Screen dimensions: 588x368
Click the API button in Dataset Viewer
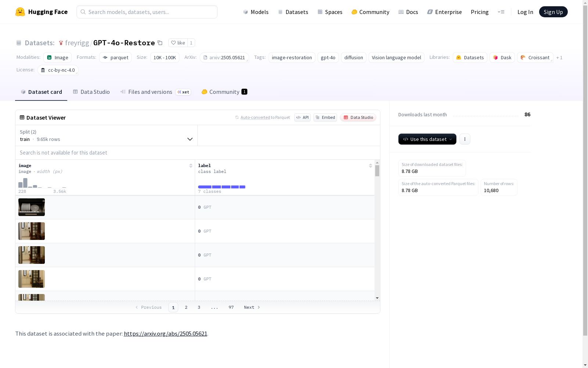tap(302, 117)
